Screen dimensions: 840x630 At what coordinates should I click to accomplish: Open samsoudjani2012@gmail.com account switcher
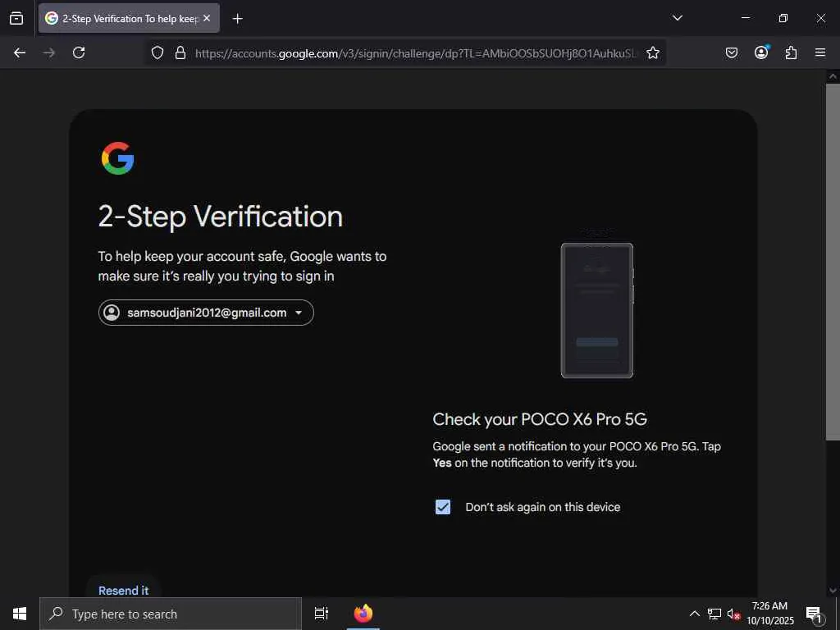click(206, 313)
